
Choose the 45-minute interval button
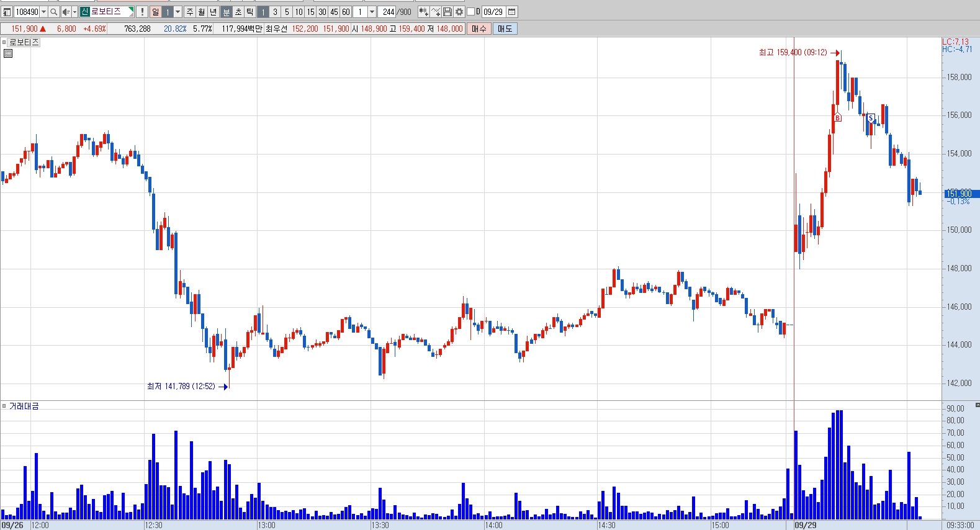coord(334,12)
